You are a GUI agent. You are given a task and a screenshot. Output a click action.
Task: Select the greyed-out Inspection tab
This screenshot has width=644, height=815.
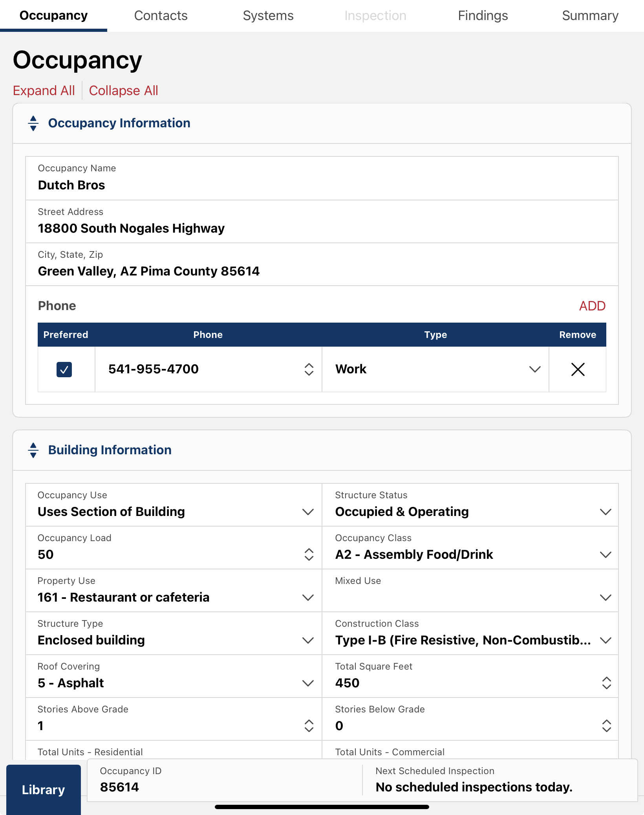[x=375, y=16]
